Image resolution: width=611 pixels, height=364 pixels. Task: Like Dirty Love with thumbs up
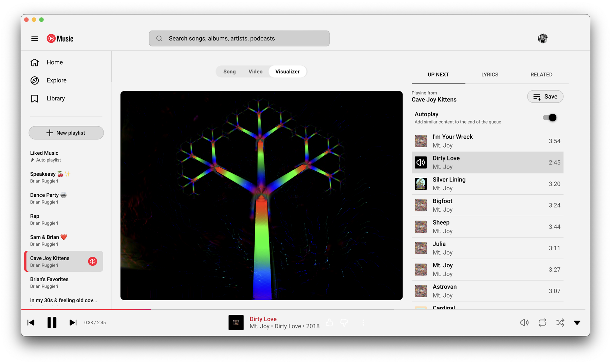[330, 323]
